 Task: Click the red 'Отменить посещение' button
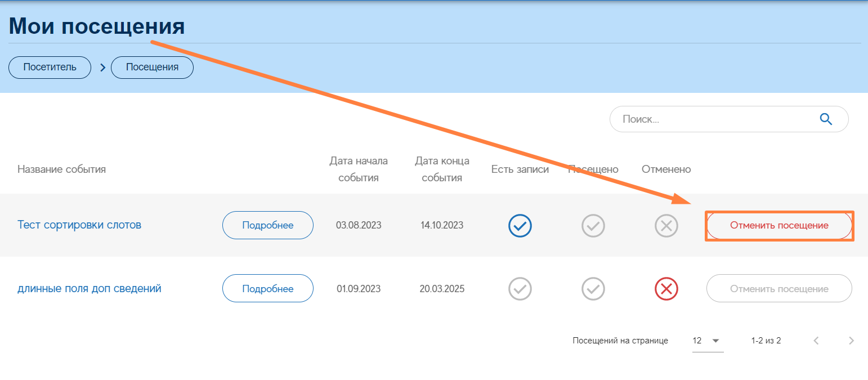[779, 226]
